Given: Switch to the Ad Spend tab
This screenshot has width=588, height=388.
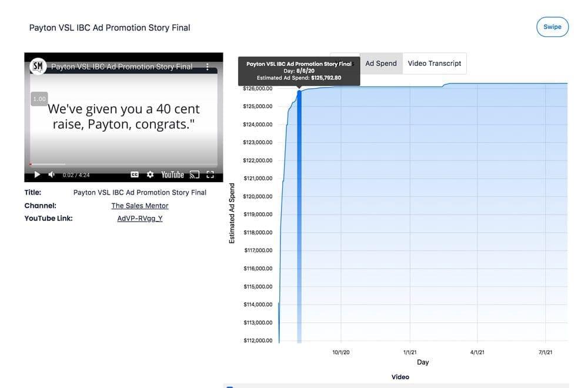Looking at the screenshot, I should [381, 63].
